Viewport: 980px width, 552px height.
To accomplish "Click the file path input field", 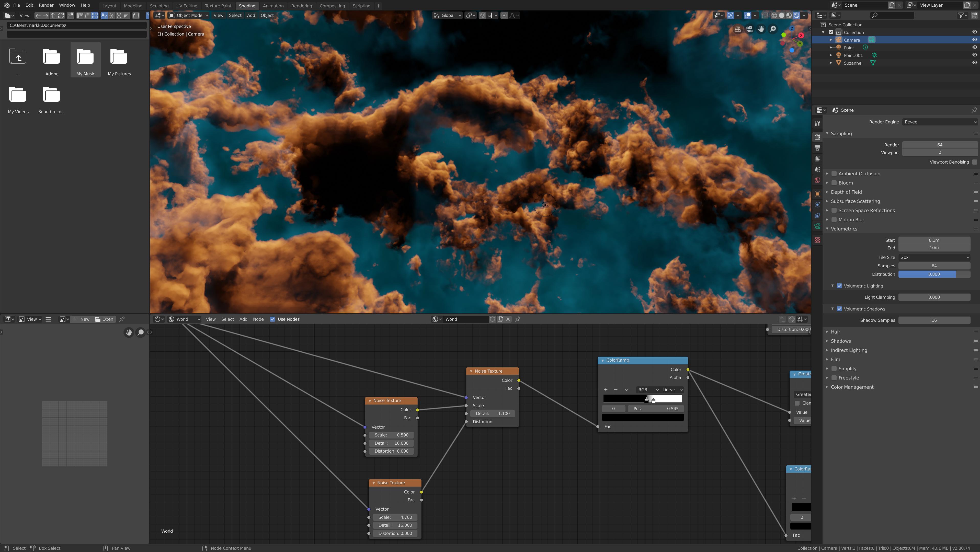I will click(77, 25).
